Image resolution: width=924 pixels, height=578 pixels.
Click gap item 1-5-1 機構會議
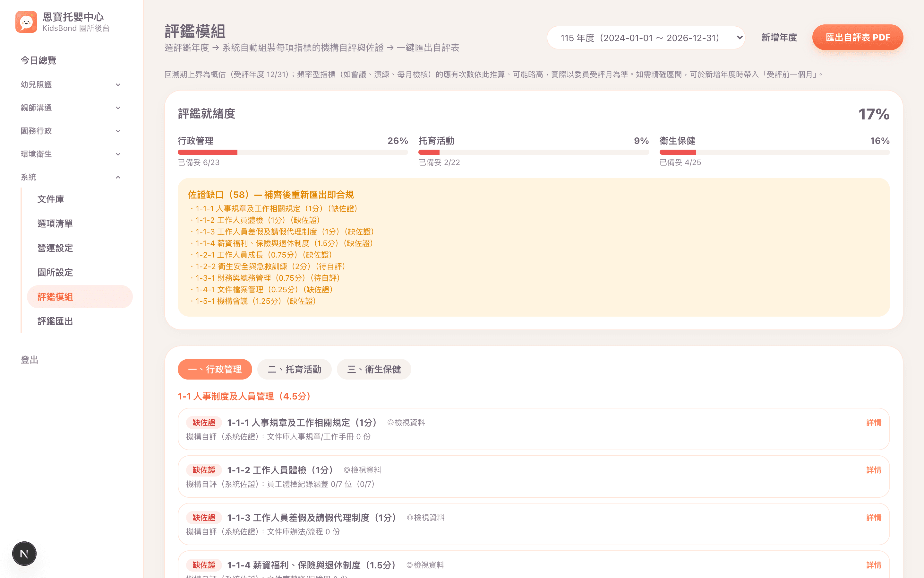click(x=253, y=301)
